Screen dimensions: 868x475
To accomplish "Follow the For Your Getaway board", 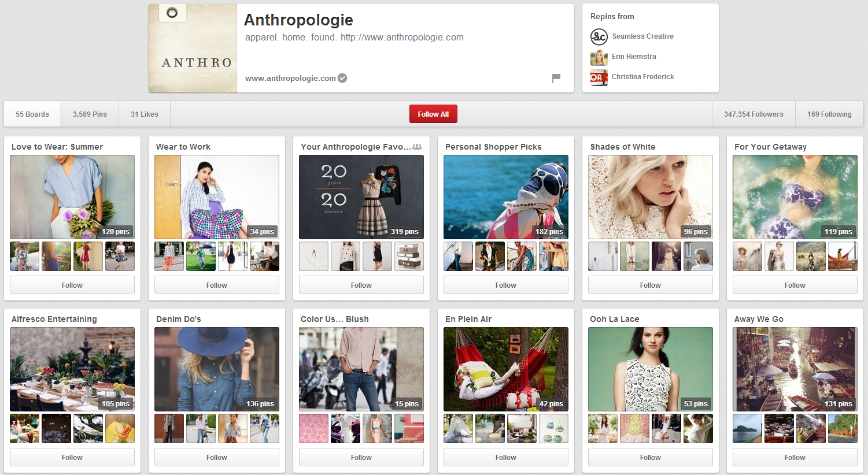I will click(x=795, y=285).
